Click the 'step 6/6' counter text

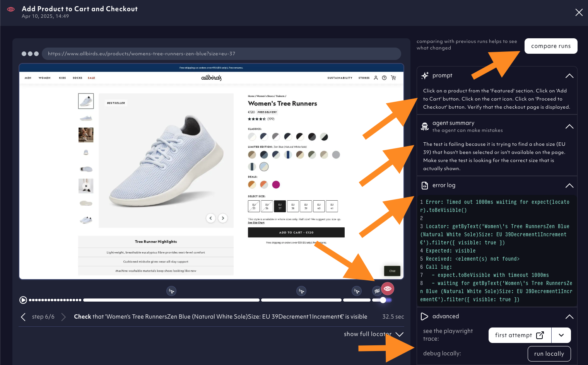tap(43, 317)
